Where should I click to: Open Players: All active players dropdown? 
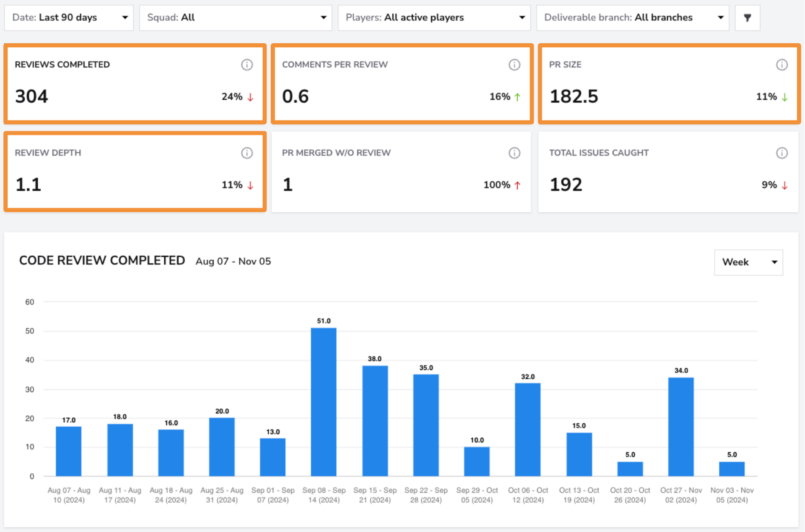click(x=434, y=18)
